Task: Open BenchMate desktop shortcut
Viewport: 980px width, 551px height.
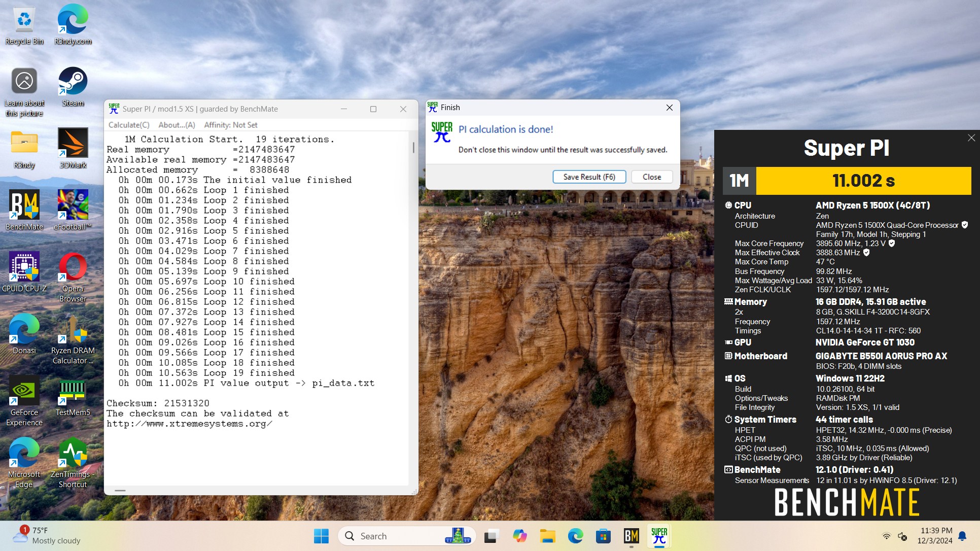Action: (x=24, y=211)
